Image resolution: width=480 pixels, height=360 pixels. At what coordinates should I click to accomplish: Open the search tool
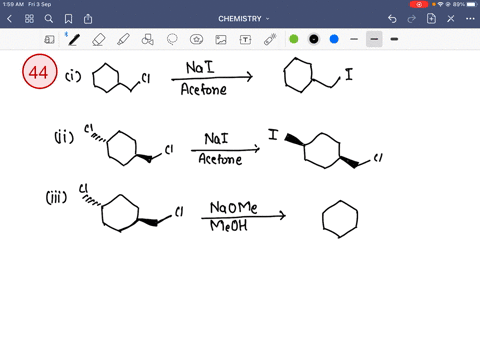[49, 19]
